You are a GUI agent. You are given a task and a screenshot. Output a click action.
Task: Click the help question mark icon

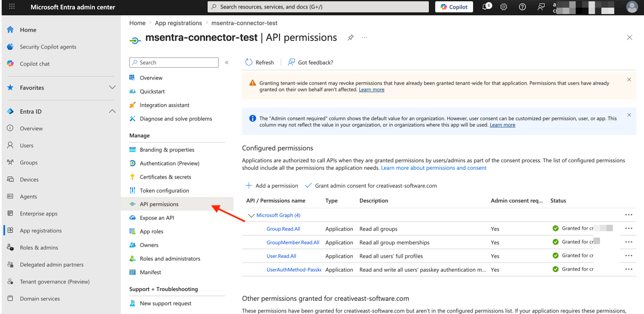[x=522, y=7]
